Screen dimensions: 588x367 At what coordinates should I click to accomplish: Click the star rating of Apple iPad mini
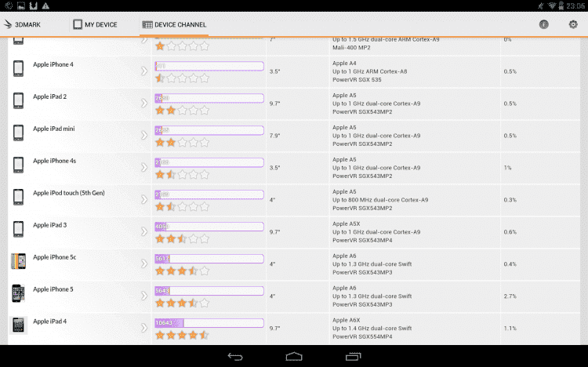click(x=182, y=142)
